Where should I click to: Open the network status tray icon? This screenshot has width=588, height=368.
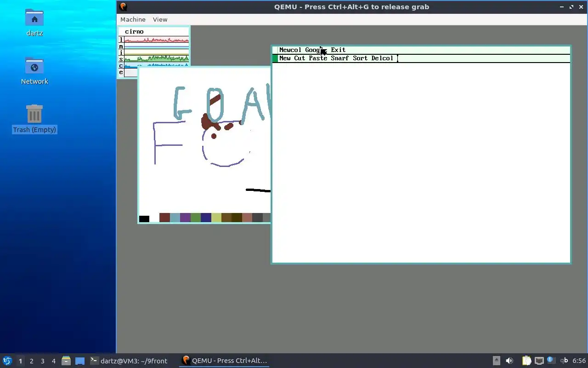coord(539,361)
